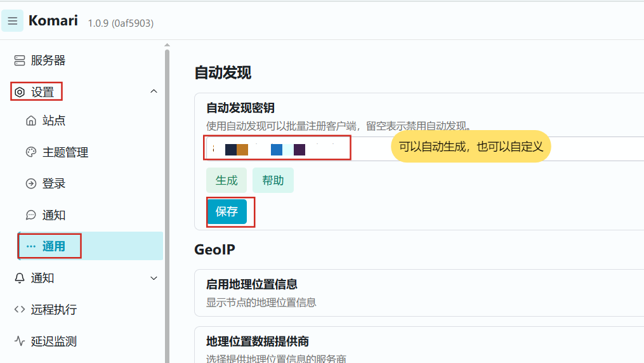Click the chat bubble icon beside 通知

click(31, 215)
